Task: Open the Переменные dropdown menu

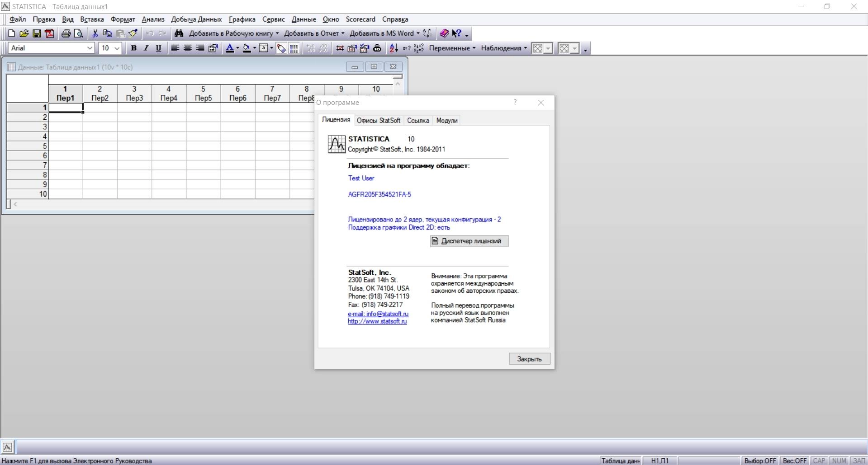Action: point(452,48)
